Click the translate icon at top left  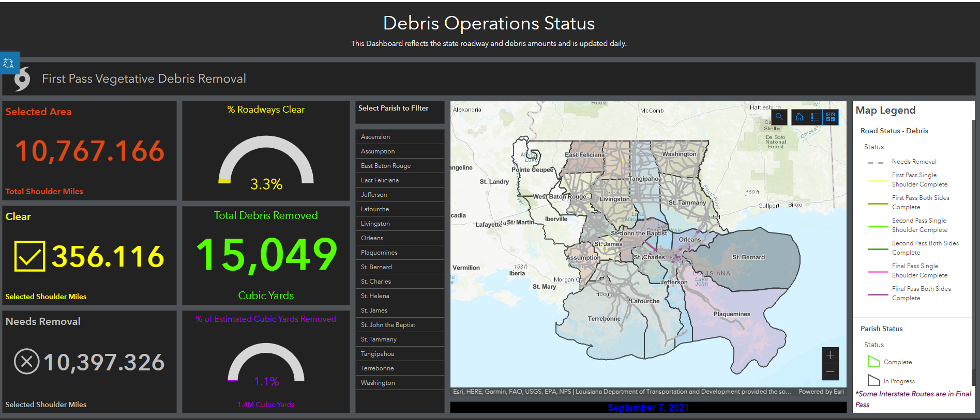click(x=9, y=63)
